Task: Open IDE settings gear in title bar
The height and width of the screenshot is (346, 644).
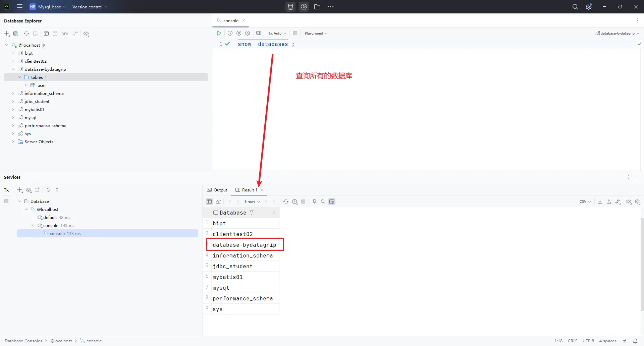Action: pyautogui.click(x=589, y=7)
